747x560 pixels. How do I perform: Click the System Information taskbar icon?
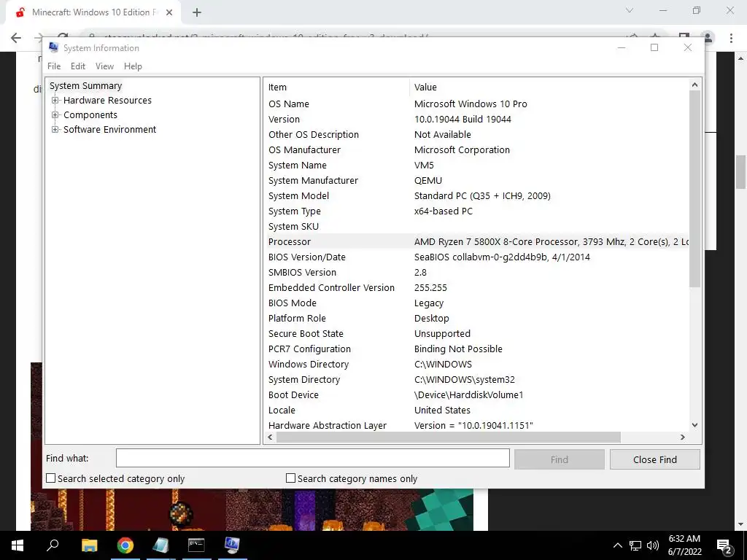(x=232, y=545)
